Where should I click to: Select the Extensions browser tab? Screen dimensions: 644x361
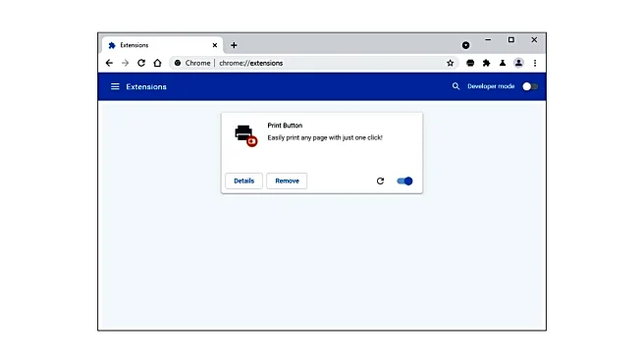pos(162,45)
